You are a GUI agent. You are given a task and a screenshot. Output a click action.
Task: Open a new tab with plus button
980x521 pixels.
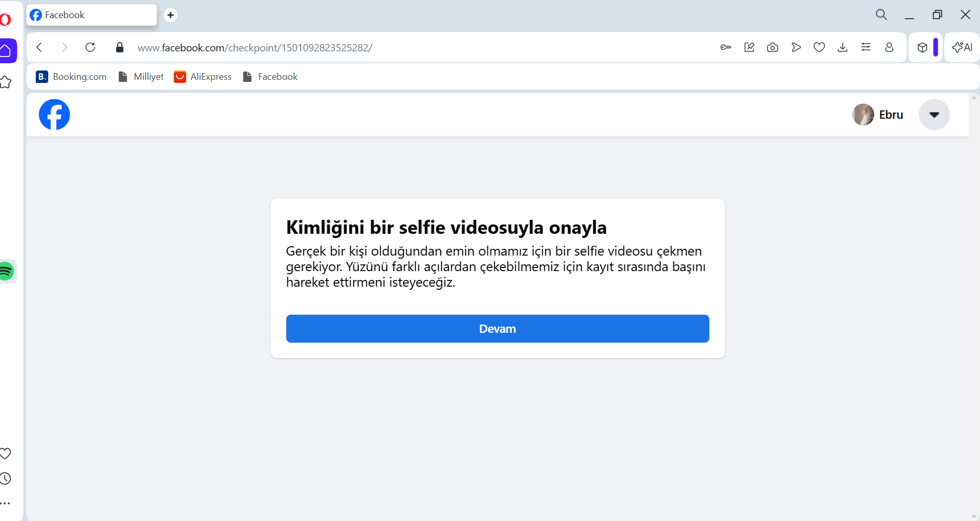pyautogui.click(x=171, y=15)
